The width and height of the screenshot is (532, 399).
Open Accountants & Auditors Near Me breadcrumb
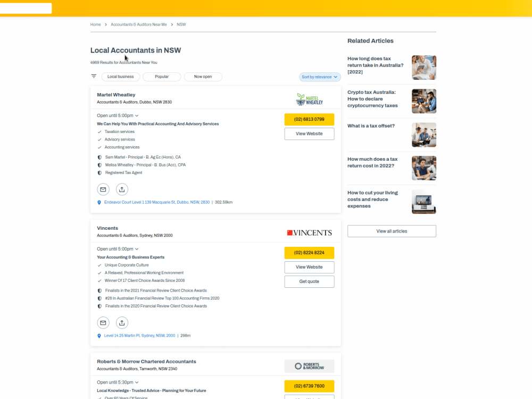pyautogui.click(x=139, y=24)
